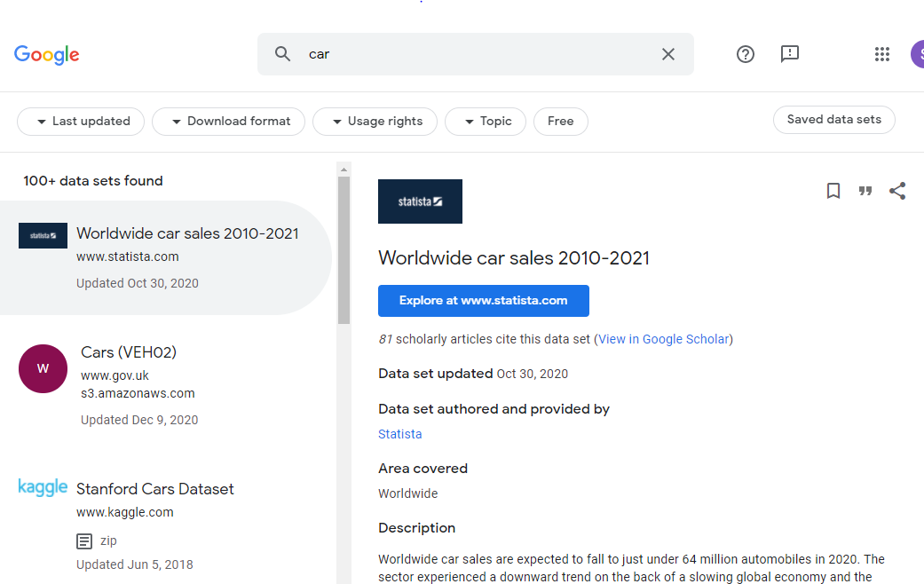
Task: Click the kaggle logo in results
Action: point(43,487)
